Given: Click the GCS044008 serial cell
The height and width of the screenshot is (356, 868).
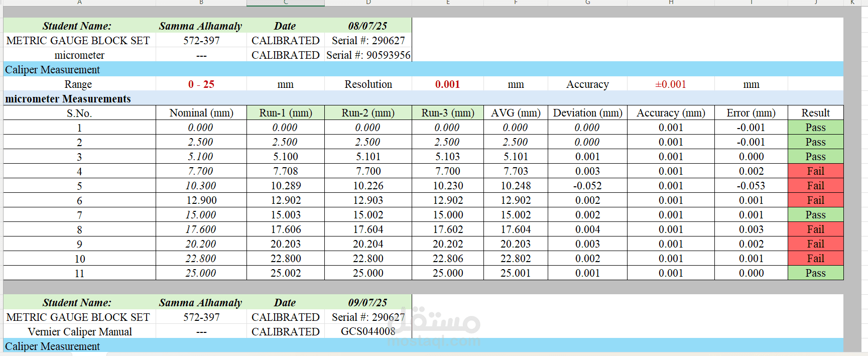Looking at the screenshot, I should [368, 331].
